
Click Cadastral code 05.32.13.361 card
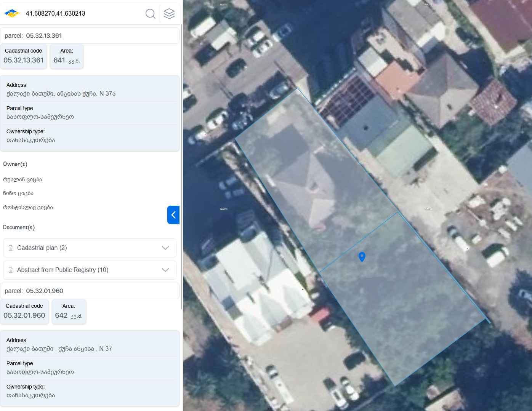(x=24, y=56)
